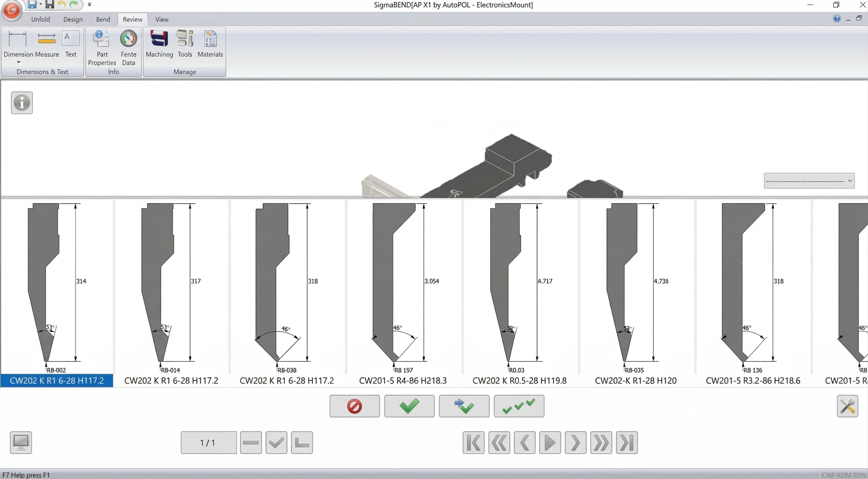Jump to first step playback button
868x479 pixels.
pos(474,443)
